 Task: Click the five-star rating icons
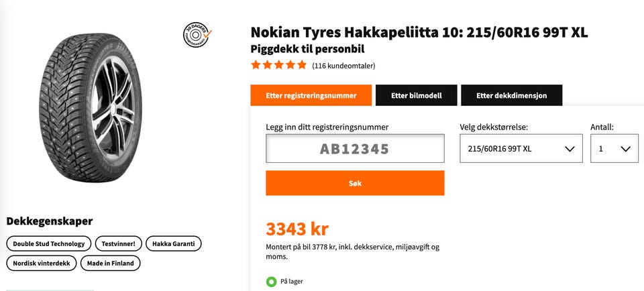(x=279, y=65)
